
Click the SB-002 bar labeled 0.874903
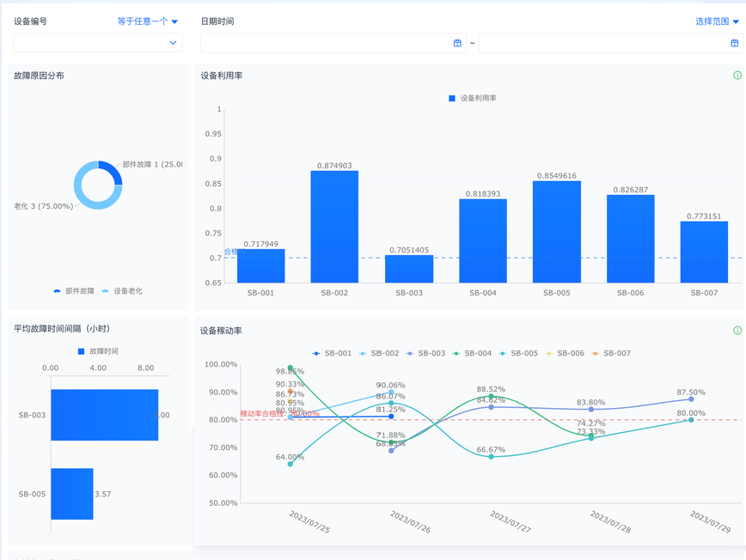pyautogui.click(x=334, y=227)
